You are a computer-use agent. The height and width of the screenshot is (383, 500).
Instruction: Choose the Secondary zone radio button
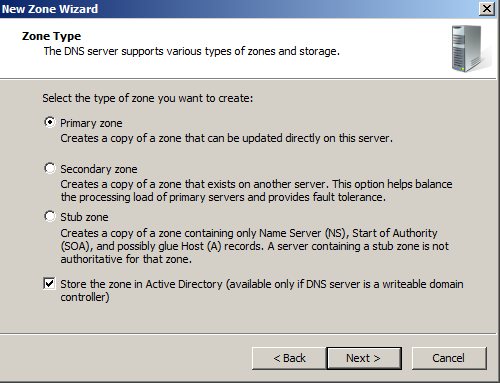tap(50, 168)
